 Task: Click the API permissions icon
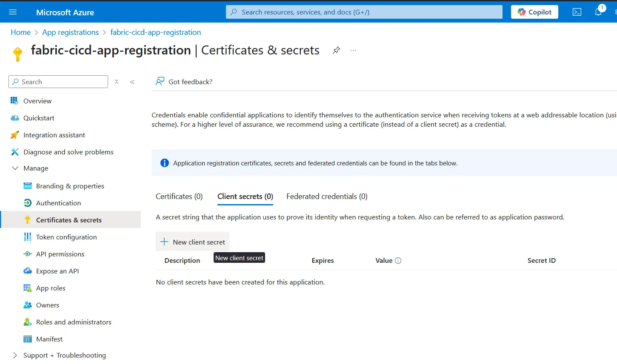28,254
